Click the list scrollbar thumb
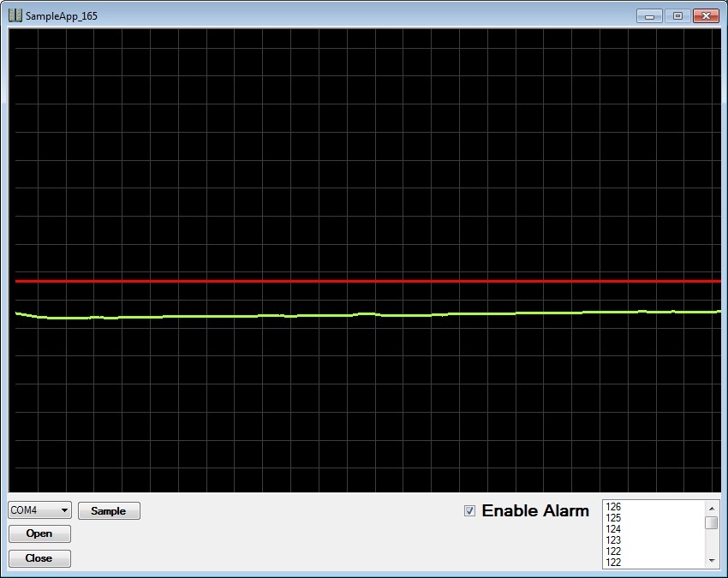Image resolution: width=728 pixels, height=578 pixels. pyautogui.click(x=711, y=522)
